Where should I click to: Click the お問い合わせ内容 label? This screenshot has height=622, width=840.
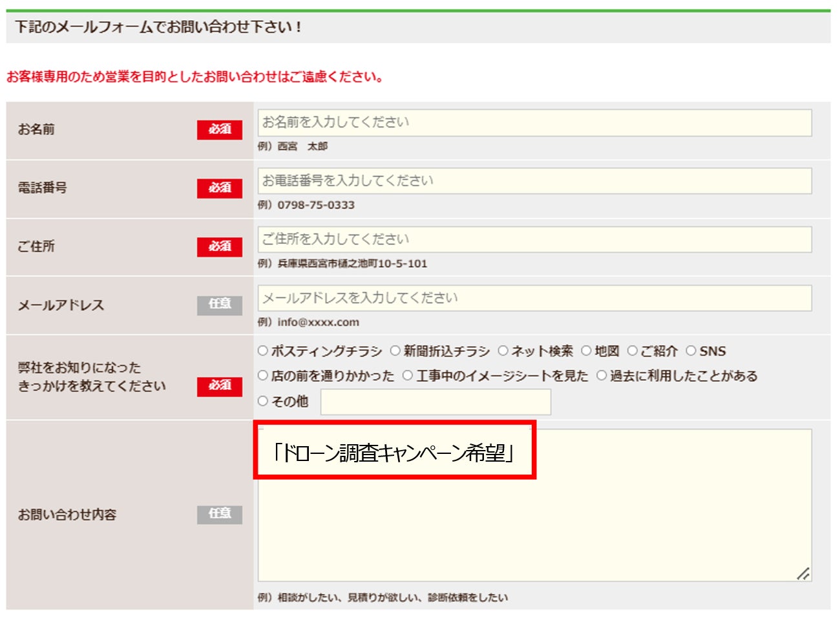click(67, 515)
